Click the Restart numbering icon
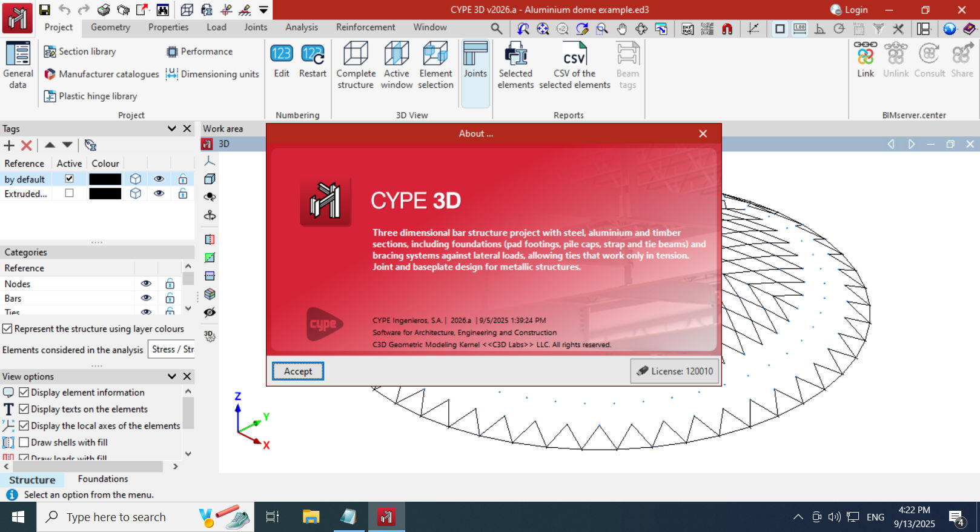This screenshot has height=532, width=980. pyautogui.click(x=313, y=61)
